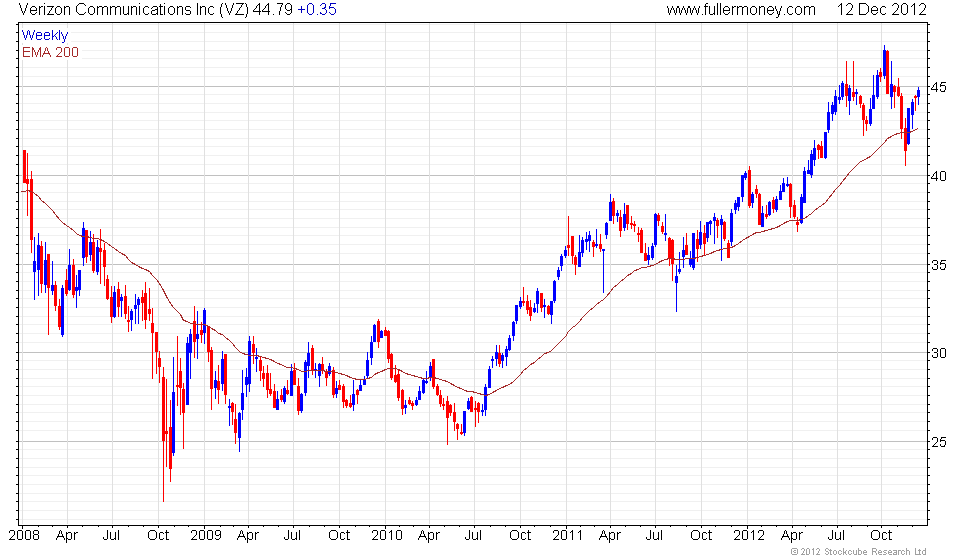Click the 2010 year axis label
Screen dimensions: 980x560
[x=387, y=535]
